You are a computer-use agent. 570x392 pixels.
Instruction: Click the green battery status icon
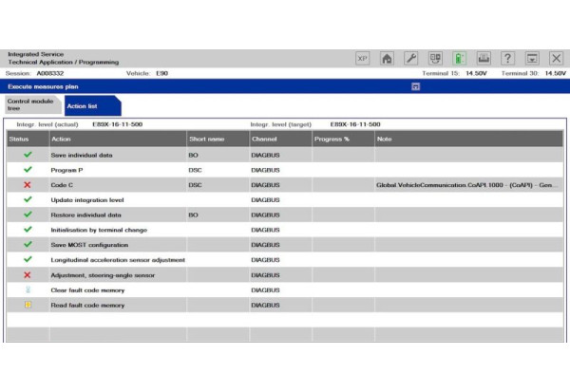coord(460,58)
